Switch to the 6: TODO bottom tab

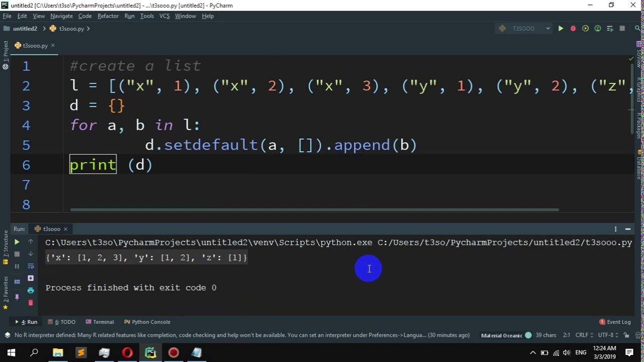click(x=61, y=322)
